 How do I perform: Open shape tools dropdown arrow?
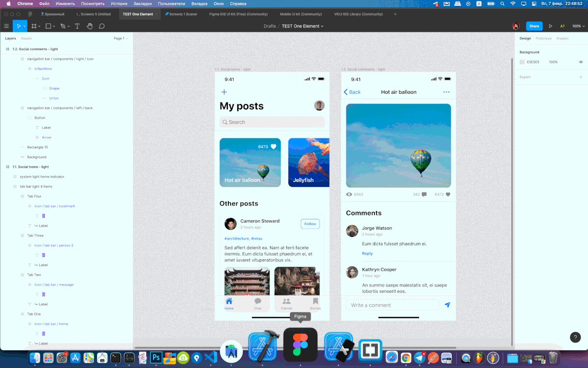click(x=54, y=26)
